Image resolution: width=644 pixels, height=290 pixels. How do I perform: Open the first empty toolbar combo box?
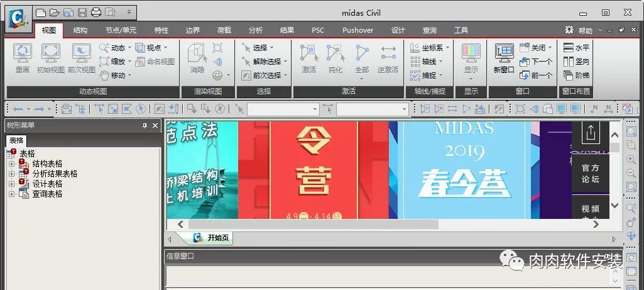[315, 109]
